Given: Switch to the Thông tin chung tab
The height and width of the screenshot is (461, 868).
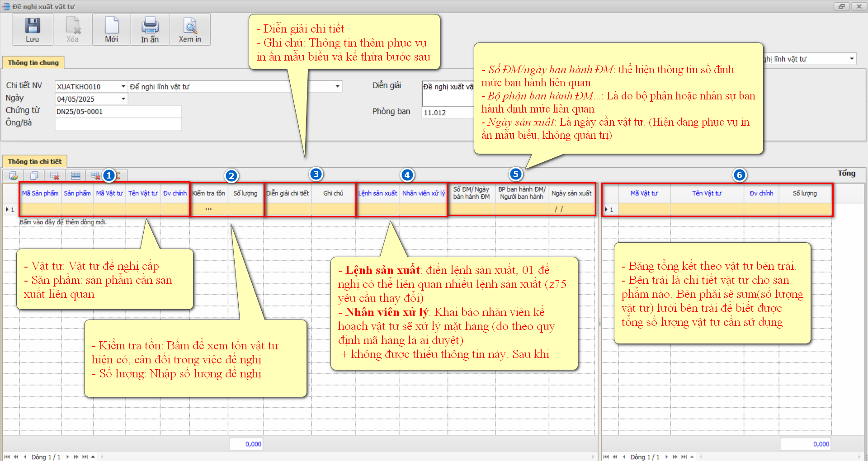Looking at the screenshot, I should click(33, 63).
